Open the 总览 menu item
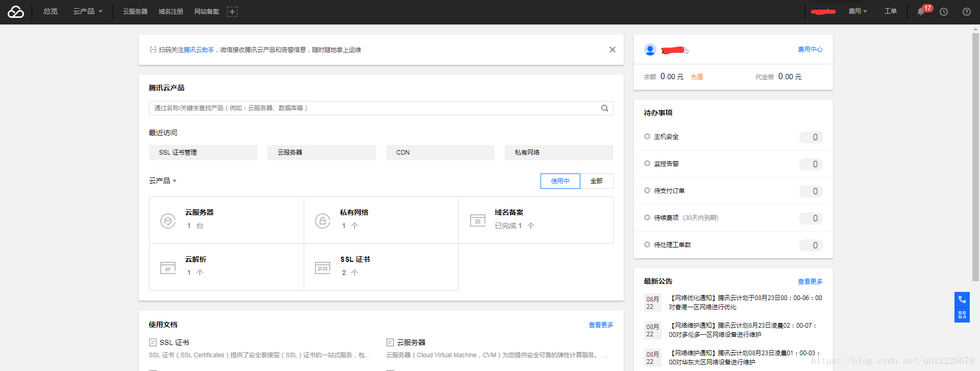 click(x=51, y=11)
